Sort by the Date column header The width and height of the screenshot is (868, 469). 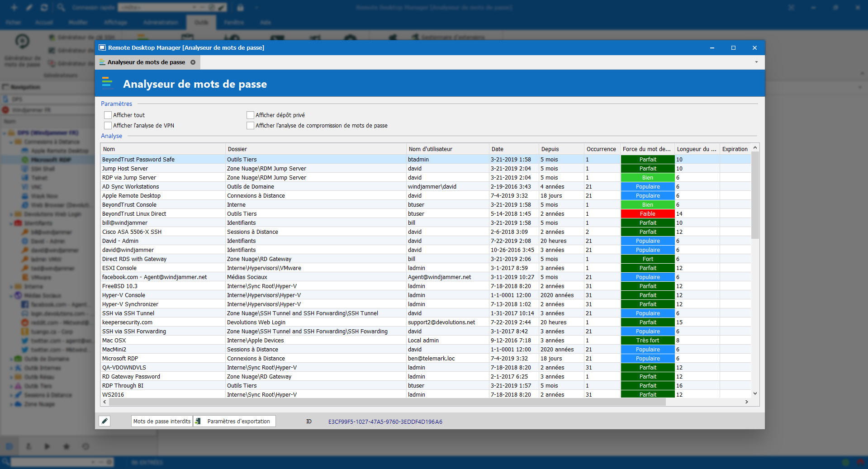pos(514,149)
